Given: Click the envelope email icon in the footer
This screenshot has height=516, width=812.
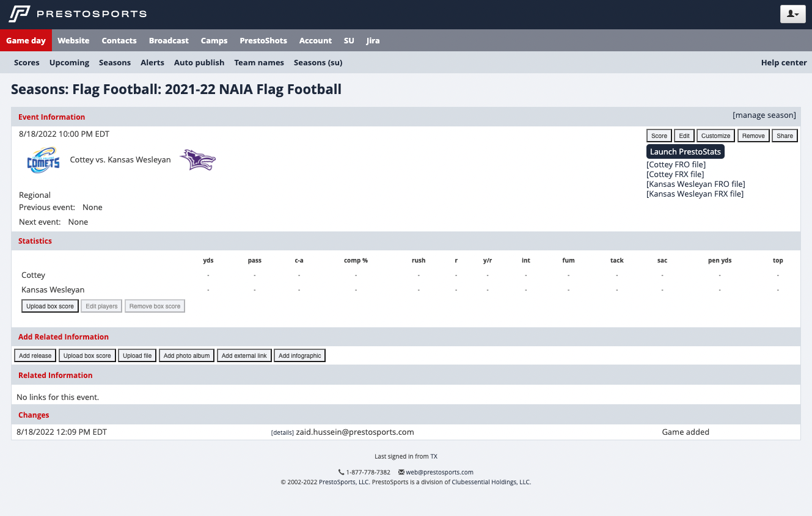Looking at the screenshot, I should click(401, 472).
